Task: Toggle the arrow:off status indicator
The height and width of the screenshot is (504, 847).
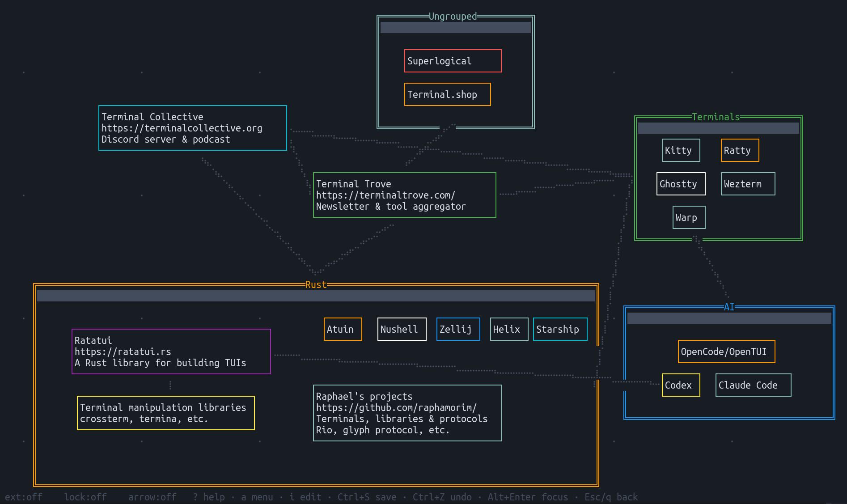Action: click(152, 497)
